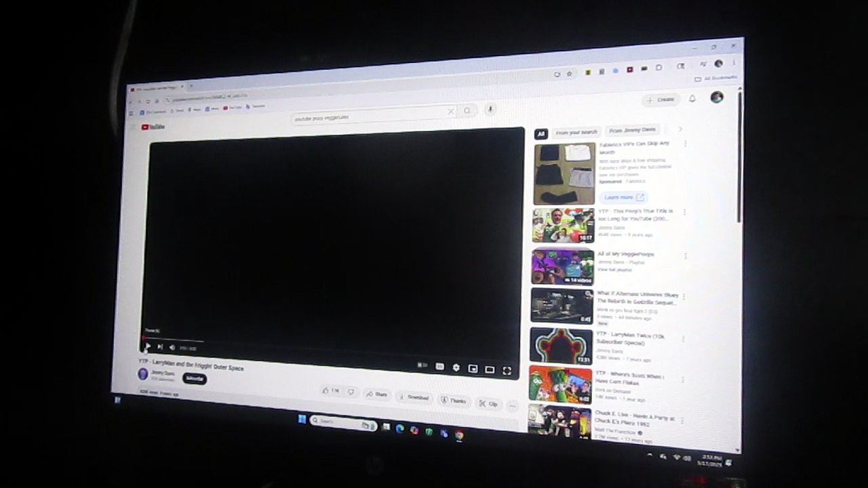Open Google Chrome from the taskbar
Image resolution: width=868 pixels, height=488 pixels.
459,435
